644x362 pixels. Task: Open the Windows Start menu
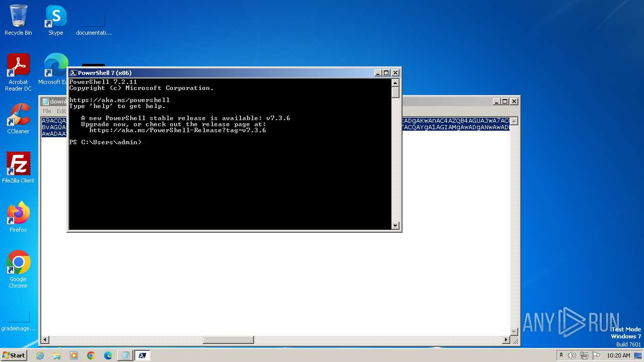tap(14, 355)
